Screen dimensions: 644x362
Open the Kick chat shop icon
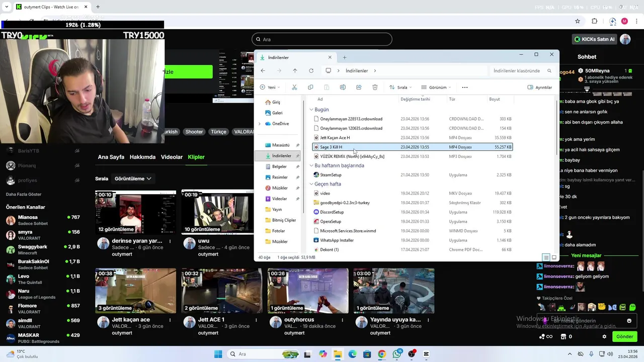point(563,336)
